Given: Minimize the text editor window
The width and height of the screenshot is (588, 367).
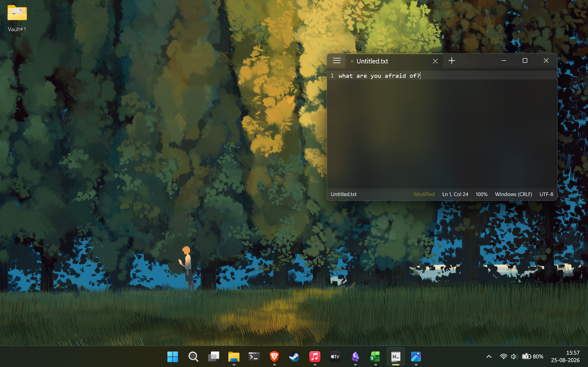Looking at the screenshot, I should point(504,61).
